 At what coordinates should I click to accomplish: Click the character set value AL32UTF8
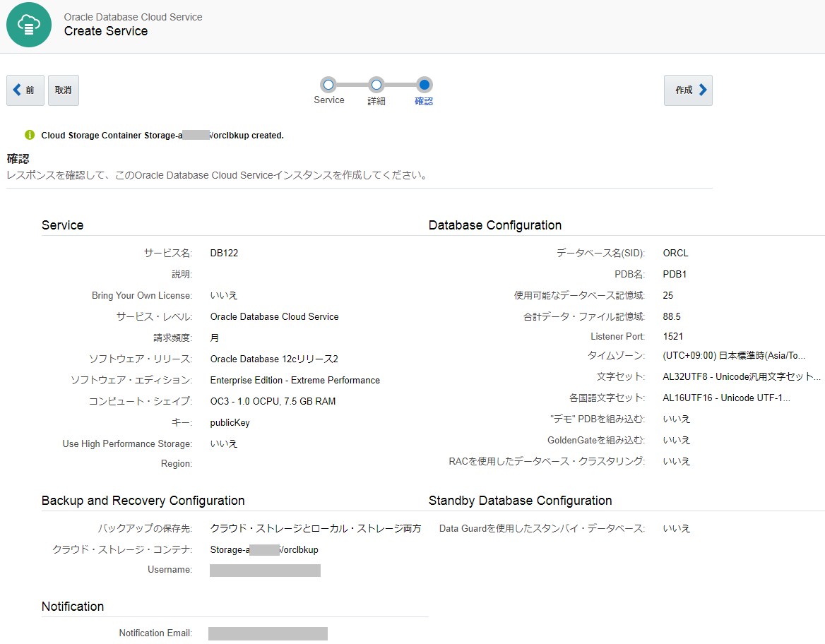(x=742, y=376)
